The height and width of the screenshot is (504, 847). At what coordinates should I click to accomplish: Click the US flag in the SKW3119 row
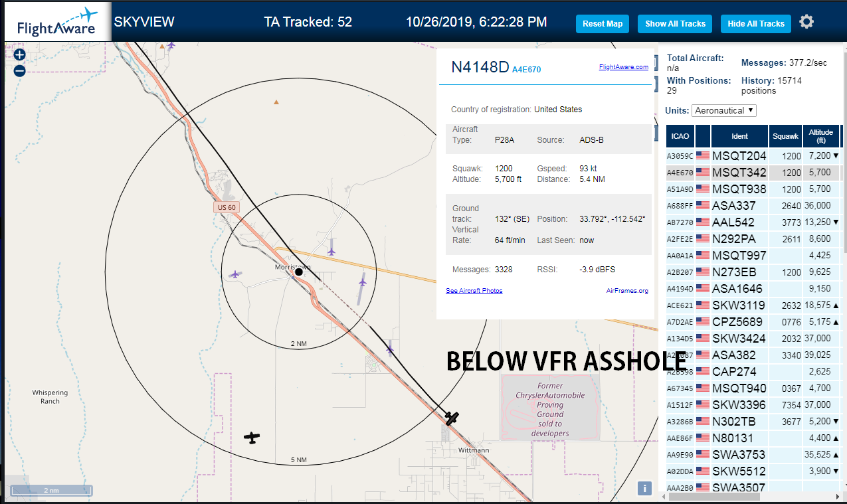(703, 305)
